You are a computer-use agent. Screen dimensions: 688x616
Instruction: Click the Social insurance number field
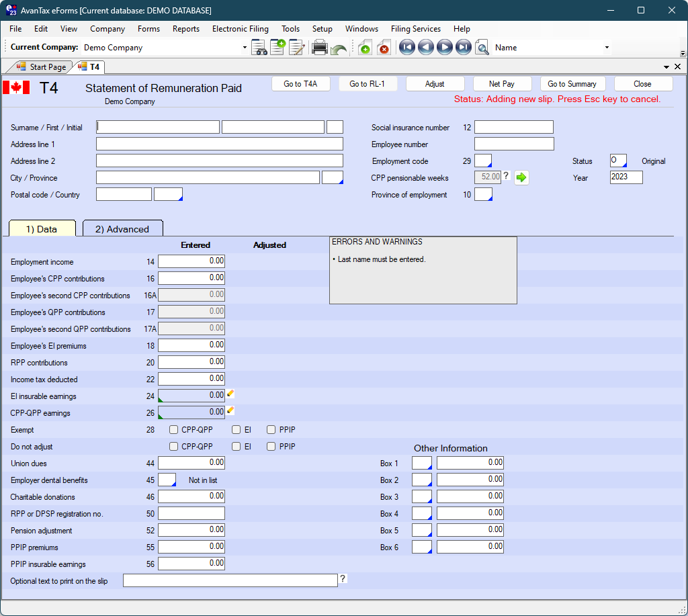pos(513,128)
